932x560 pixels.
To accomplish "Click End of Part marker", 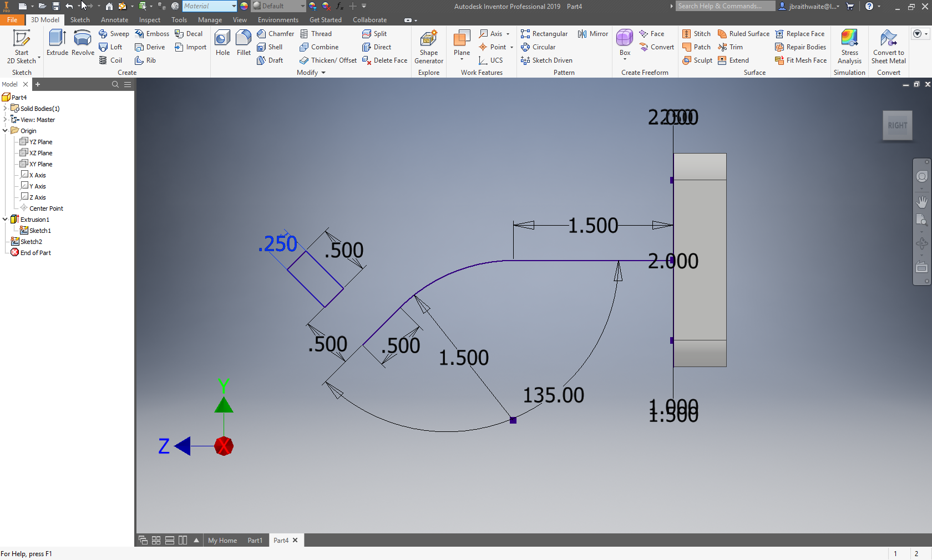I will point(31,252).
